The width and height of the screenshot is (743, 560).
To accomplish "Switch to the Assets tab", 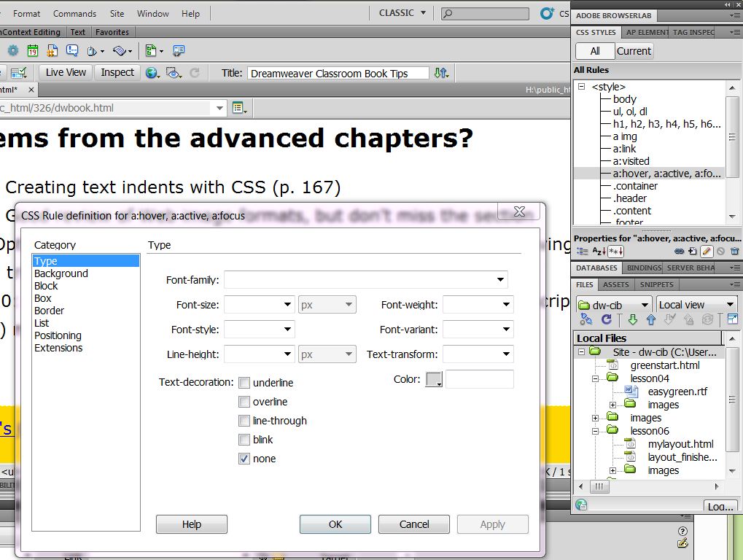I will click(x=615, y=284).
